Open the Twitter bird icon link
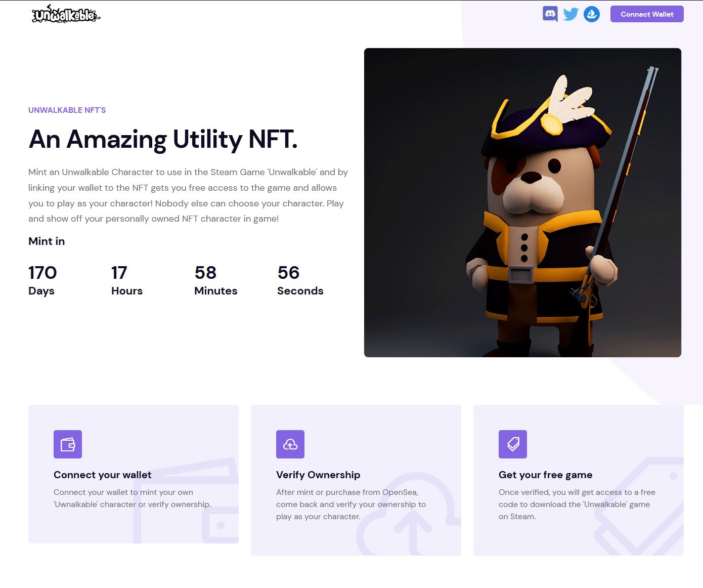Viewport: 703px width, 588px height. (570, 14)
